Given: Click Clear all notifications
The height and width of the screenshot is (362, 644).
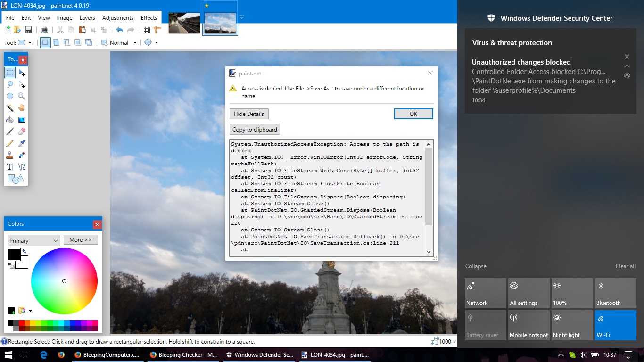Looking at the screenshot, I should (626, 266).
